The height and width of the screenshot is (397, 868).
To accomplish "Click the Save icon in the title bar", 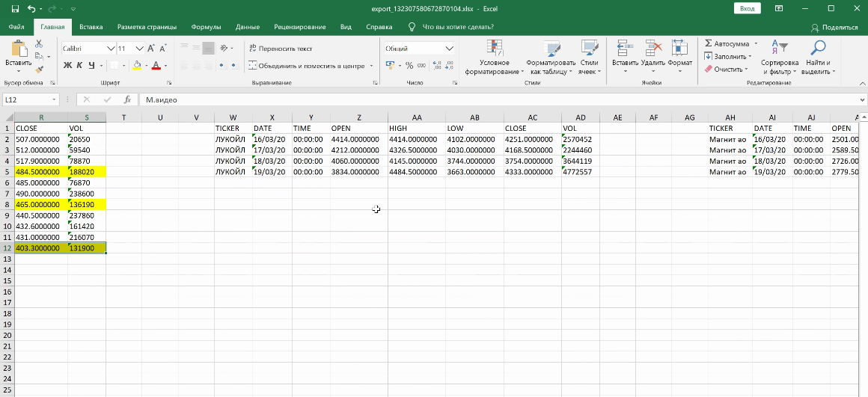I will (15, 8).
